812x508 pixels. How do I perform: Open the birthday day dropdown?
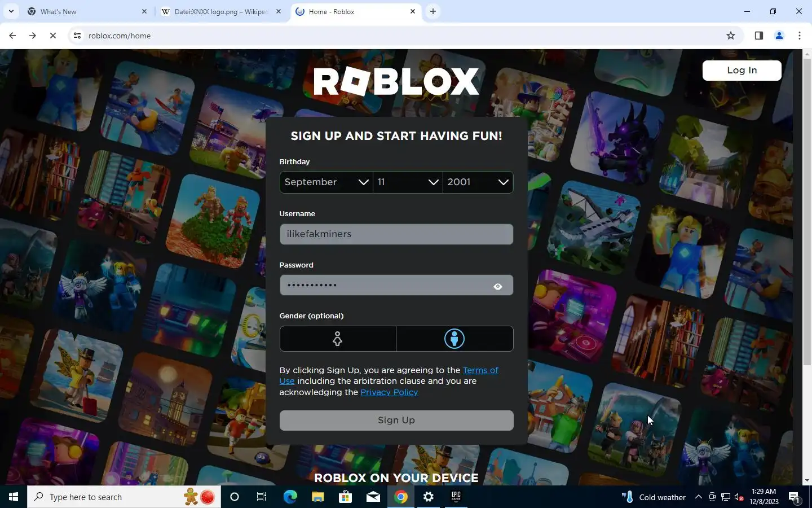[x=408, y=182]
